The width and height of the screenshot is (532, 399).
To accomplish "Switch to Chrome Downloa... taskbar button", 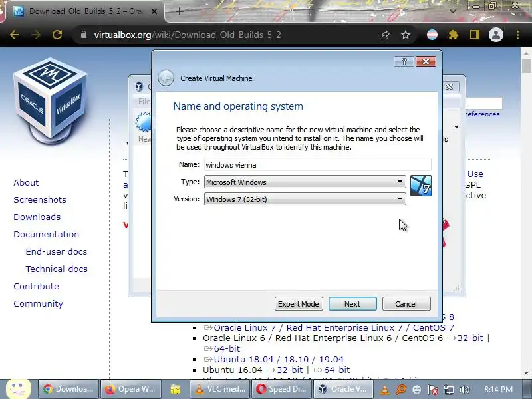I will (x=68, y=389).
